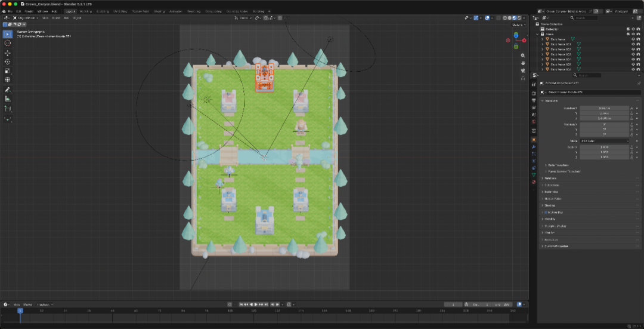Choose the Scale tool
Viewport: 644px width, 329px height.
coord(7,70)
